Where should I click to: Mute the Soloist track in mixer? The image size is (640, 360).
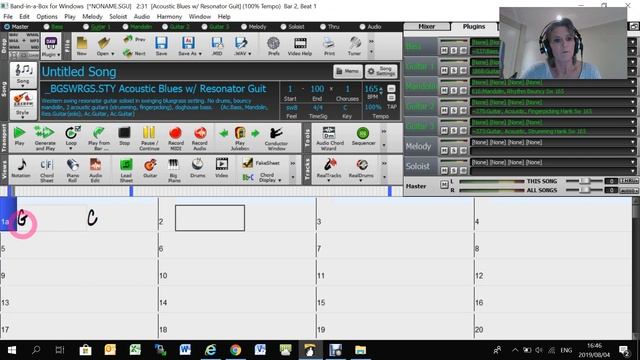pyautogui.click(x=444, y=171)
